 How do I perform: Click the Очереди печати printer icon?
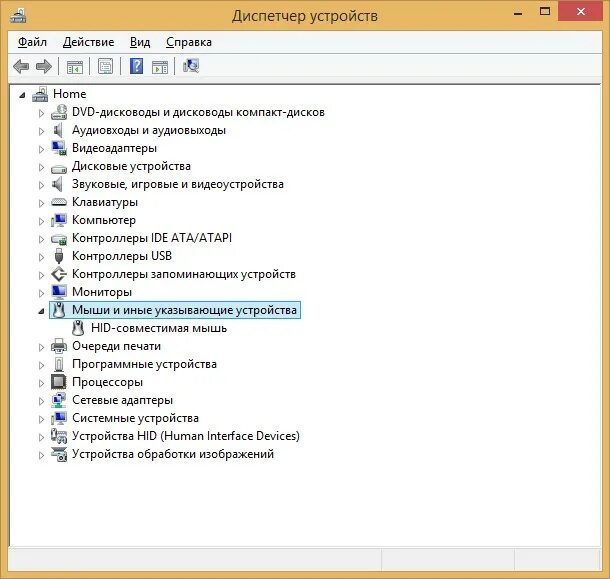coord(59,346)
